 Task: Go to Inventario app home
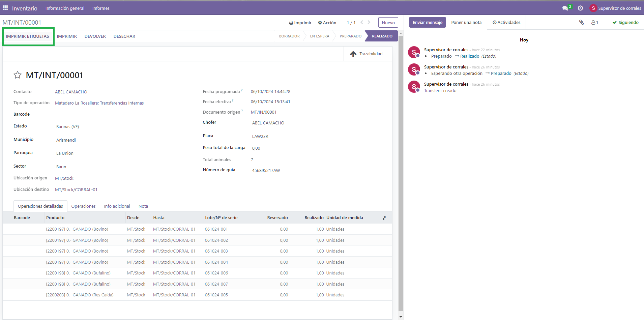click(25, 8)
